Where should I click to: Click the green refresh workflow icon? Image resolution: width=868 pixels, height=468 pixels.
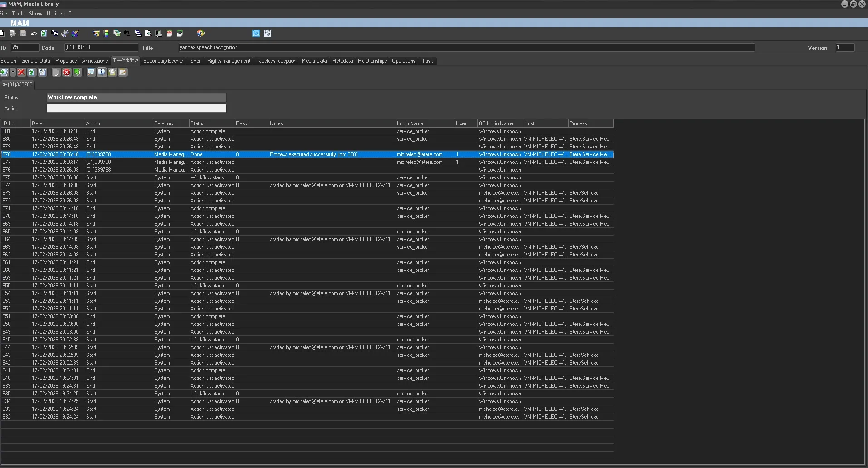click(x=32, y=72)
